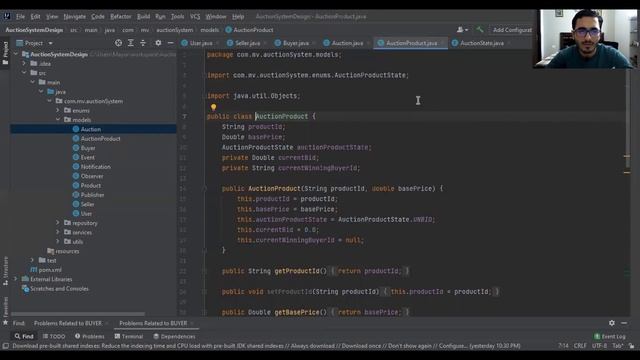This screenshot has width=640, height=360.
Task: Expand the .idea folder
Action: 24,63
